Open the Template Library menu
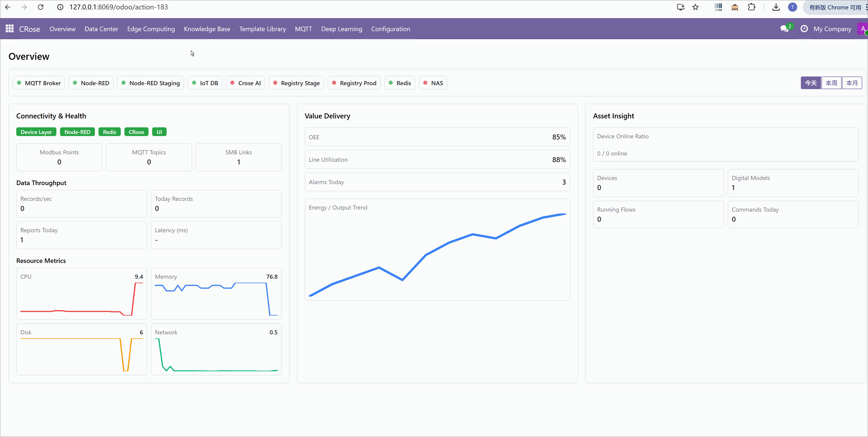 click(263, 29)
